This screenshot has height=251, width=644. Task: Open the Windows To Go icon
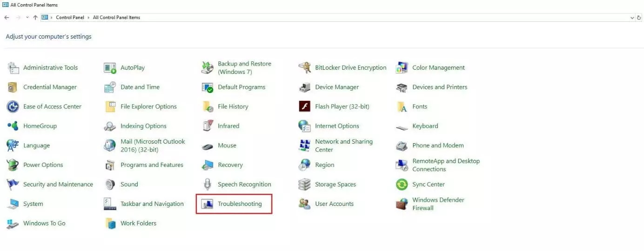[x=13, y=224]
